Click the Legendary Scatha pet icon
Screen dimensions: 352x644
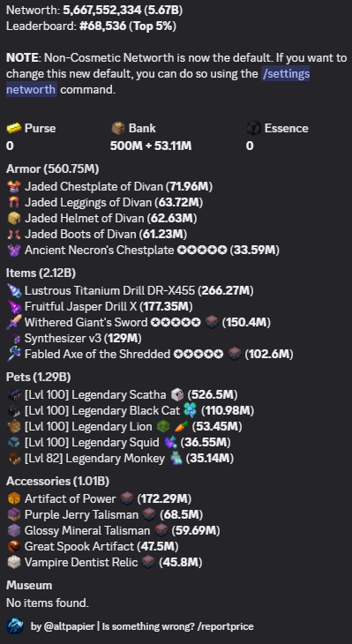click(14, 395)
